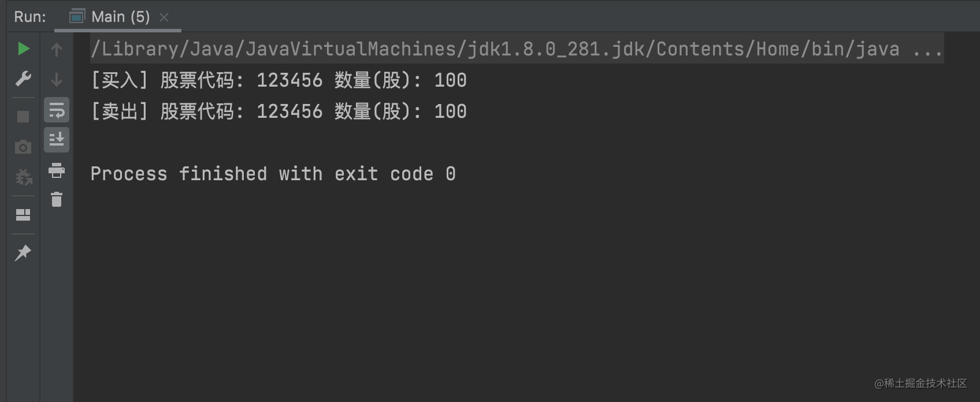
Task: Toggle scroll to the end
Action: coord(56,139)
